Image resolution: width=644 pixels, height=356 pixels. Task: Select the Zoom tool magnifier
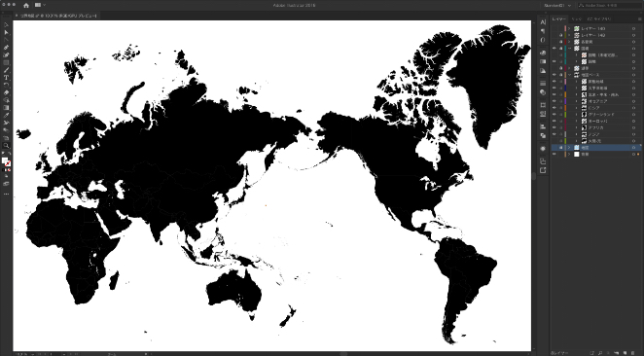[x=6, y=145]
